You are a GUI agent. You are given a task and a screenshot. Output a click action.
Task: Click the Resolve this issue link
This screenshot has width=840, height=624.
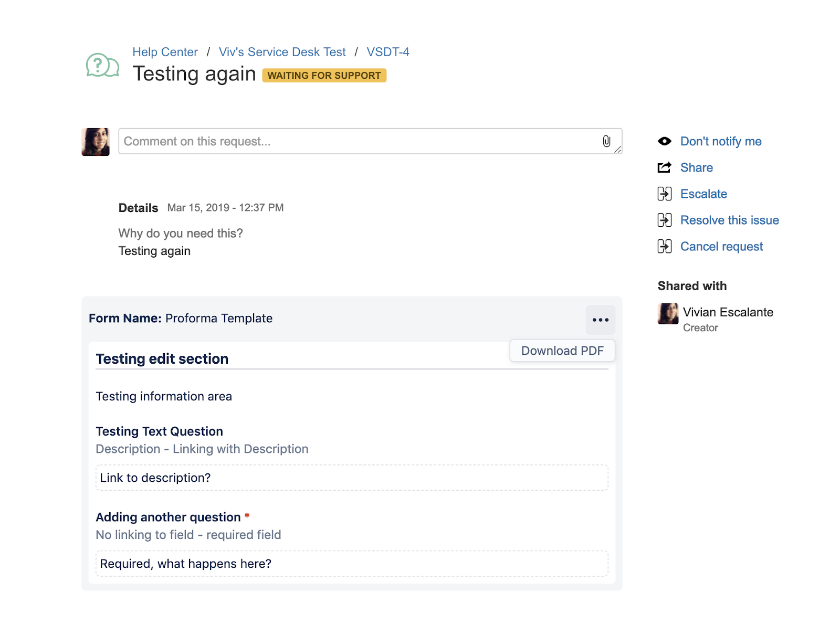[729, 220]
